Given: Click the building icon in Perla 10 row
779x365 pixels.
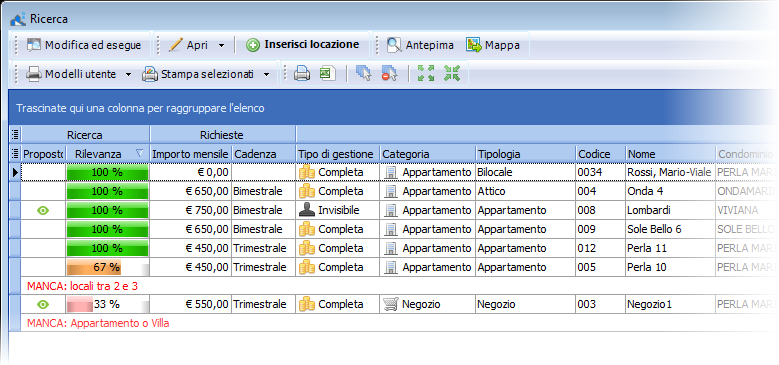Looking at the screenshot, I should click(x=391, y=267).
